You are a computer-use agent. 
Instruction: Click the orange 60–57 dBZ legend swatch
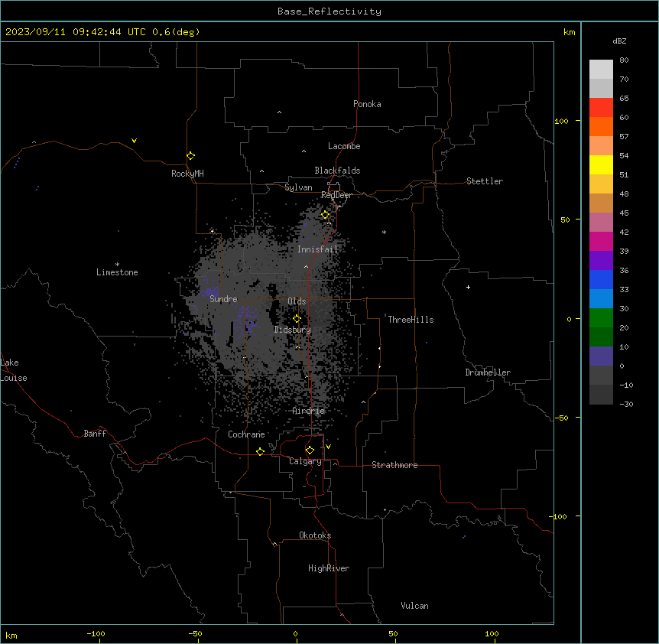tap(601, 126)
